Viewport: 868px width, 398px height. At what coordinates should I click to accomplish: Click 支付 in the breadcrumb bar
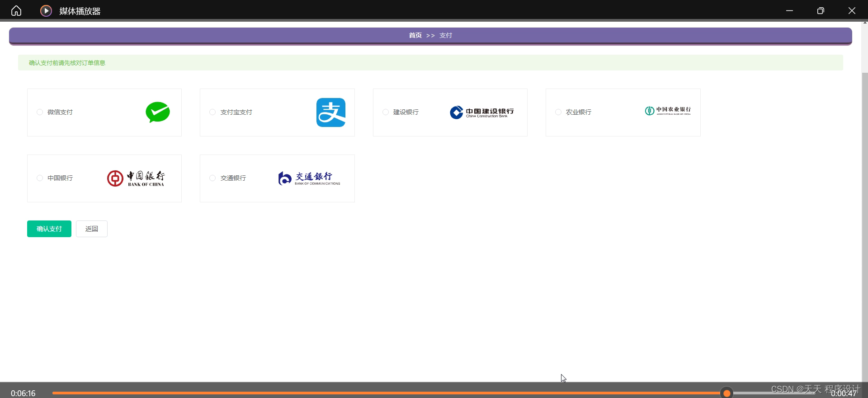point(446,35)
